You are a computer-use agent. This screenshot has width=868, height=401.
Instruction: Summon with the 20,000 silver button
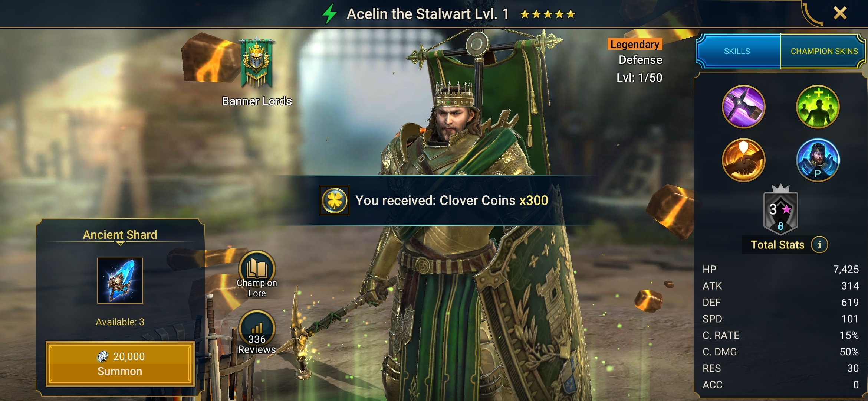point(120,363)
